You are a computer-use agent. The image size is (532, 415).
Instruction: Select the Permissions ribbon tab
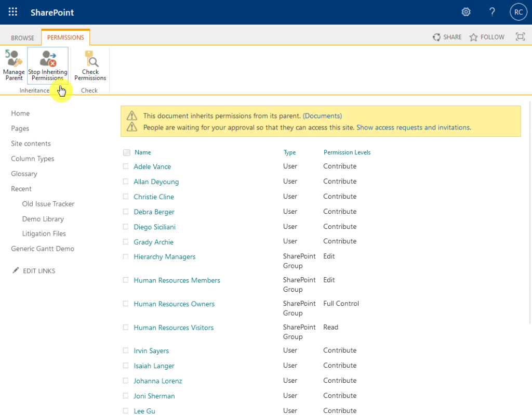point(65,37)
